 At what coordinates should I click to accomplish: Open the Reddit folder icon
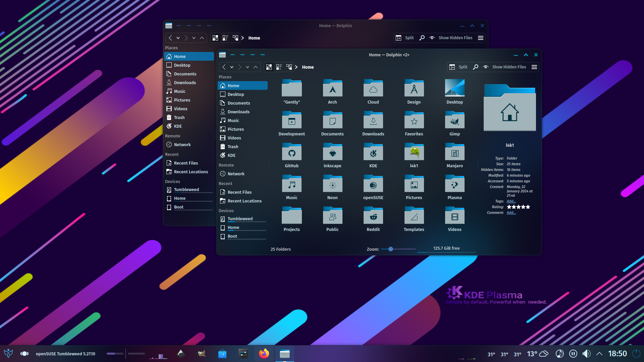pos(373,216)
